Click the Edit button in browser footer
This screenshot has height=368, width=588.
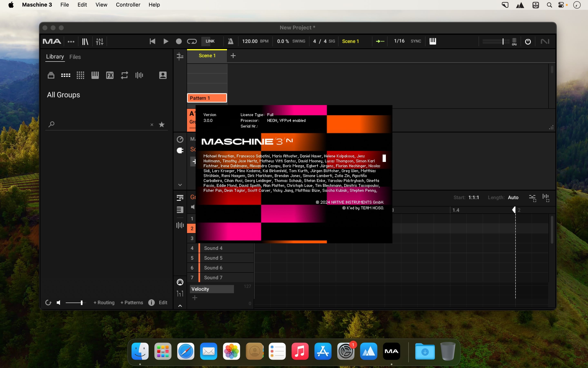coord(163,303)
